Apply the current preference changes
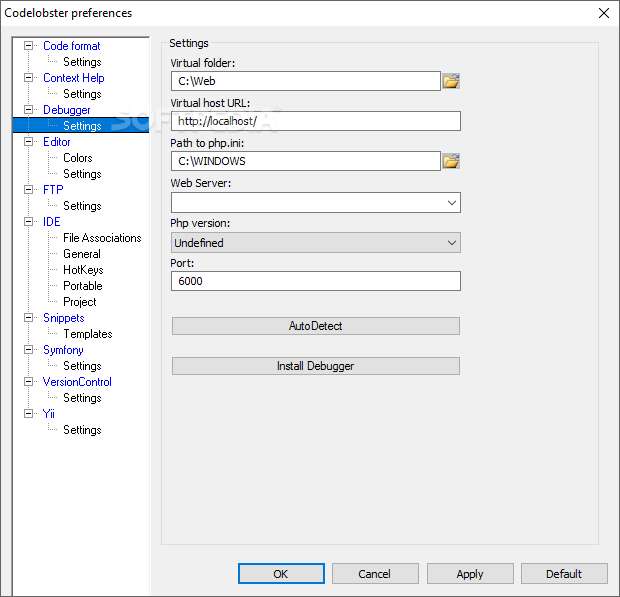 tap(470, 573)
